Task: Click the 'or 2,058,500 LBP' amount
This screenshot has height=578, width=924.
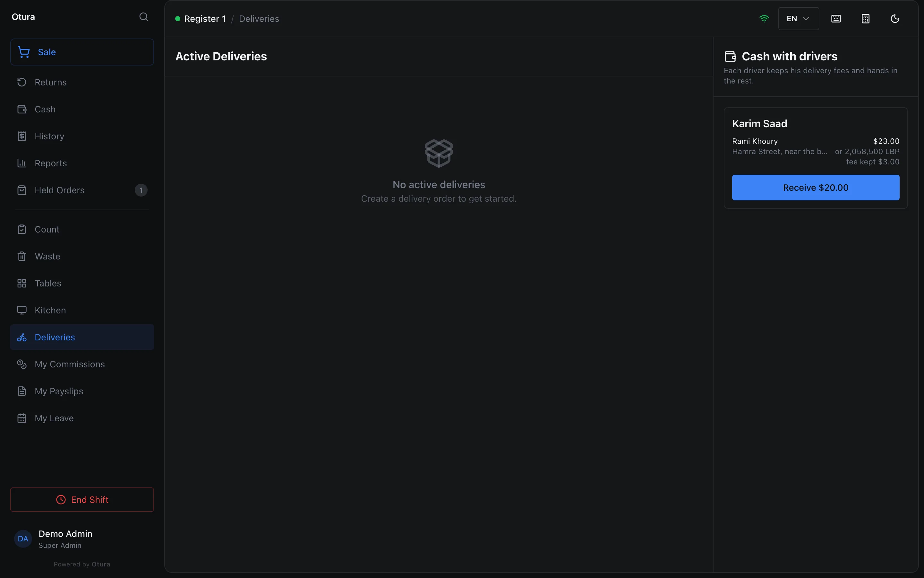Action: 867,151
